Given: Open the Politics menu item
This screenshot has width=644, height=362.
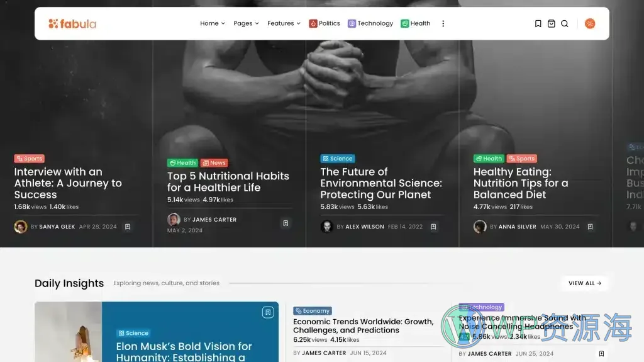Looking at the screenshot, I should [x=325, y=24].
